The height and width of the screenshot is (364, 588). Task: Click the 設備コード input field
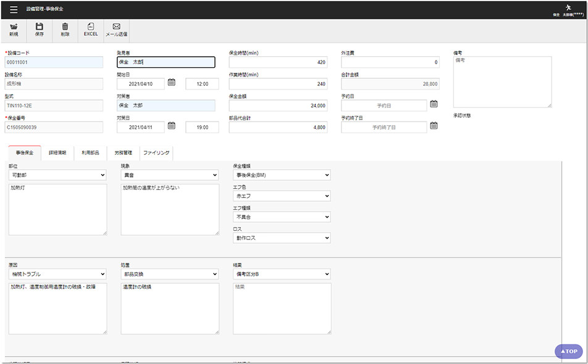point(54,62)
